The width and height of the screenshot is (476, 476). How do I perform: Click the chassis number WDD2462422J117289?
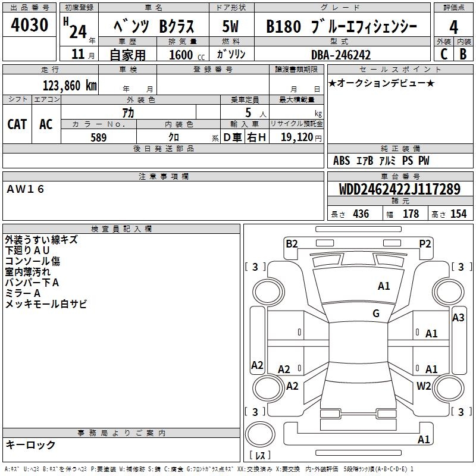point(399,189)
